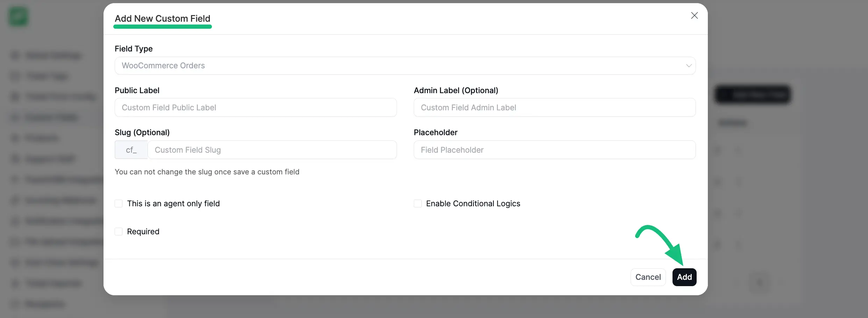Click the Custom Field Admin Label input
Image resolution: width=868 pixels, height=318 pixels.
tap(555, 108)
